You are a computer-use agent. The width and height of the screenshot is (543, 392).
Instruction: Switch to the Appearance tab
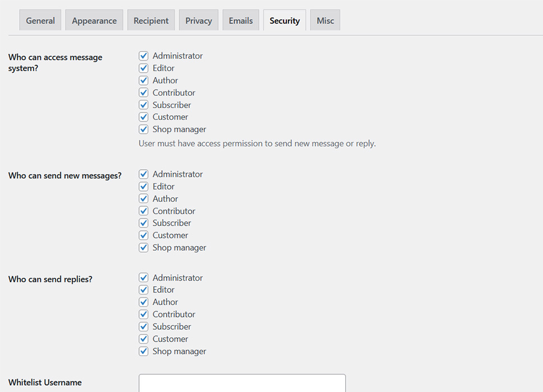pos(94,20)
